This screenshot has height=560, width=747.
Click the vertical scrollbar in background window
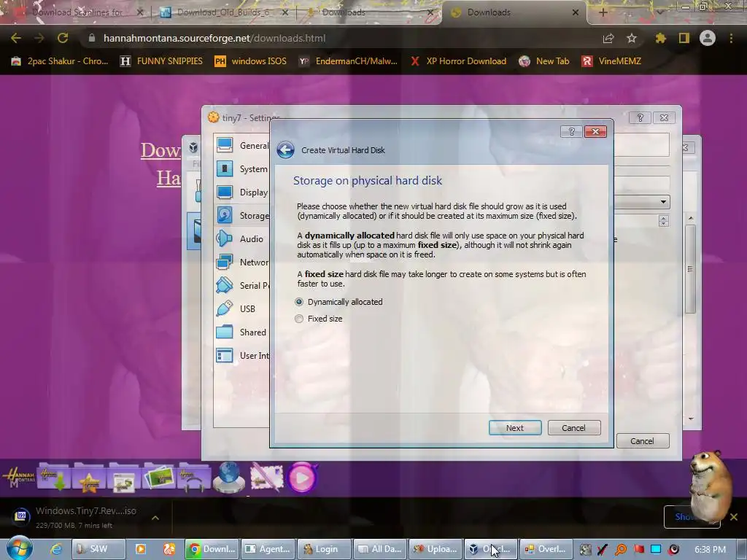pyautogui.click(x=690, y=270)
